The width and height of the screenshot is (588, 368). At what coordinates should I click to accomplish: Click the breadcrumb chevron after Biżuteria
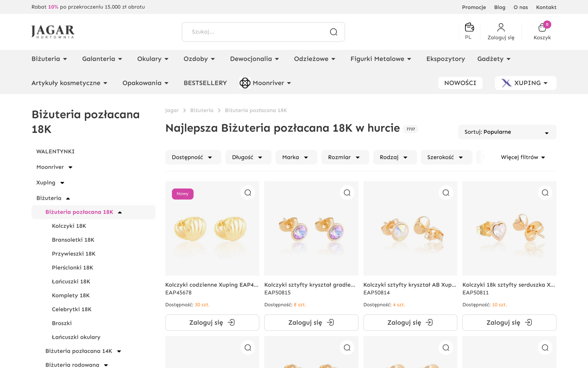[x=219, y=110]
